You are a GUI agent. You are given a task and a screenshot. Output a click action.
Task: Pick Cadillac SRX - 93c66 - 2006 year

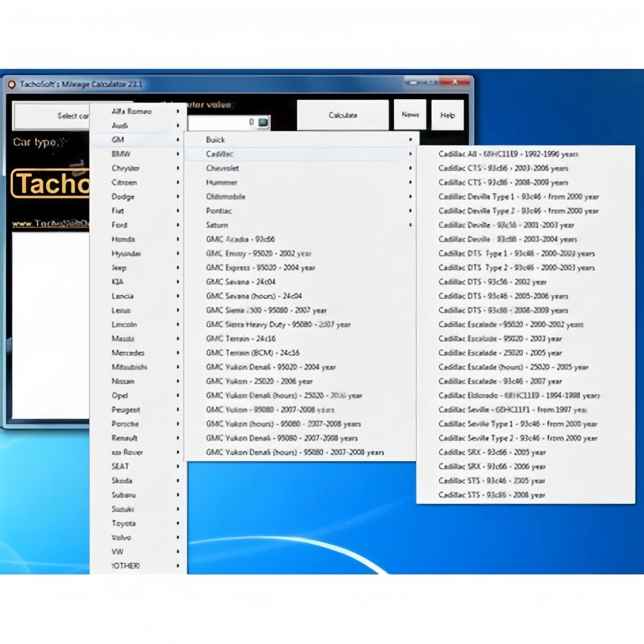coord(526,466)
